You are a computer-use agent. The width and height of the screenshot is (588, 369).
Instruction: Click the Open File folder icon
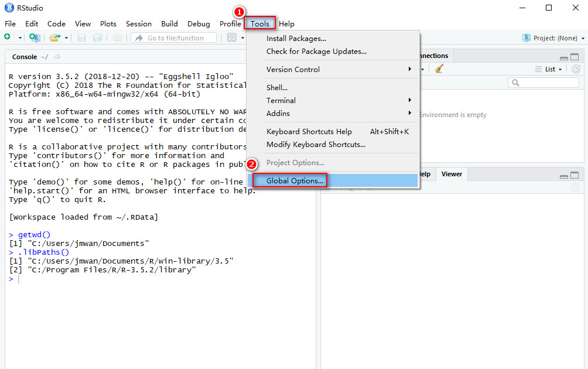(54, 37)
